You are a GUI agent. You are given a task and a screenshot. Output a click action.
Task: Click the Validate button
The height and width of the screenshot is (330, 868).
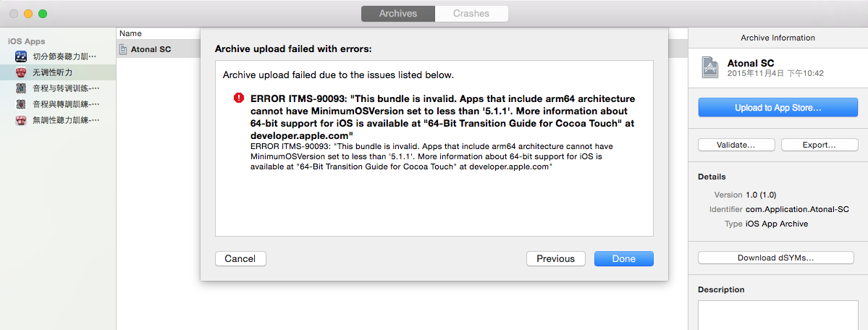[736, 145]
